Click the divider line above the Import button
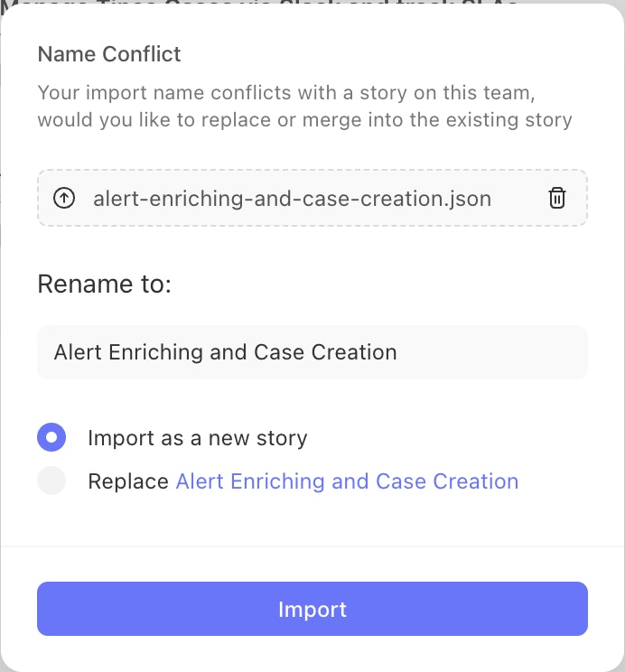 312,546
